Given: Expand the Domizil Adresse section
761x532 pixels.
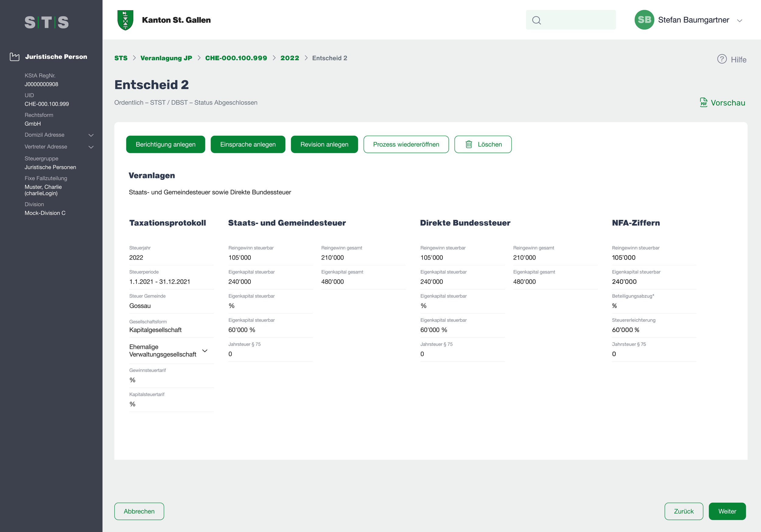Looking at the screenshot, I should [91, 135].
